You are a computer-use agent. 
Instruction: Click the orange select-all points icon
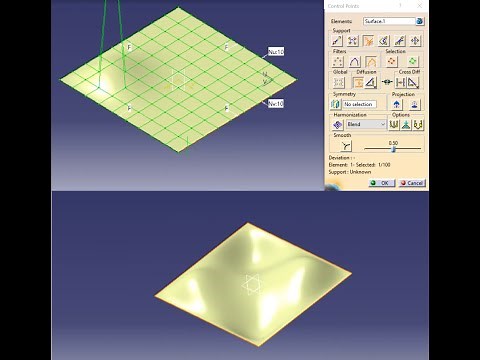(391, 61)
